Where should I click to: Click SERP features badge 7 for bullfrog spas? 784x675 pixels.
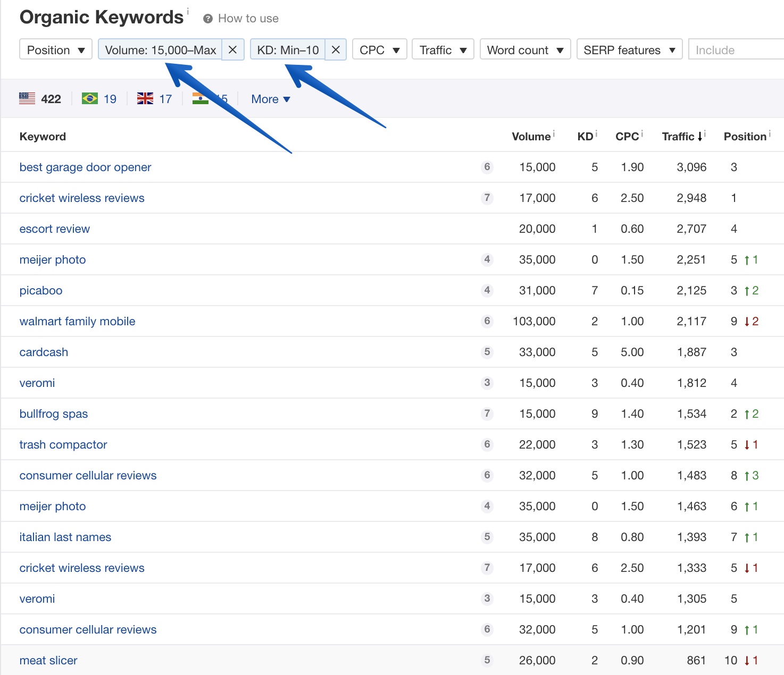[x=487, y=414]
